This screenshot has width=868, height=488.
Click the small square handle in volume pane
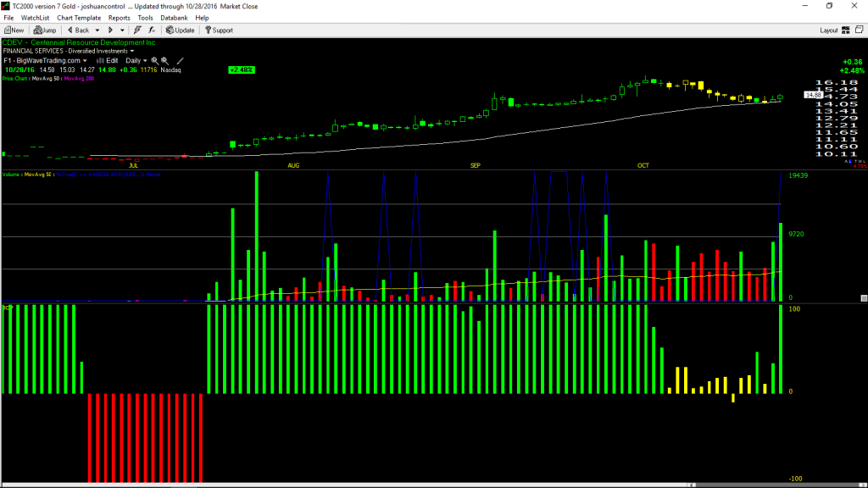point(864,298)
